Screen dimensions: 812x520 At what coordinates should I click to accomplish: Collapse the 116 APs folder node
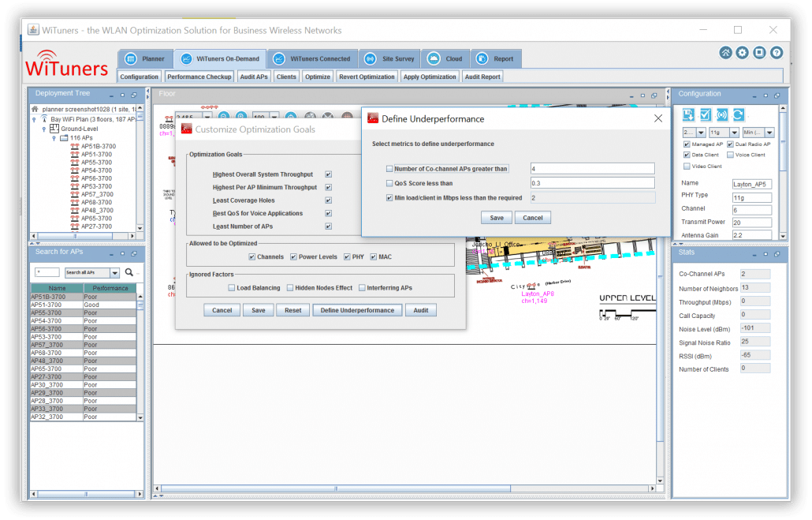[x=54, y=138]
